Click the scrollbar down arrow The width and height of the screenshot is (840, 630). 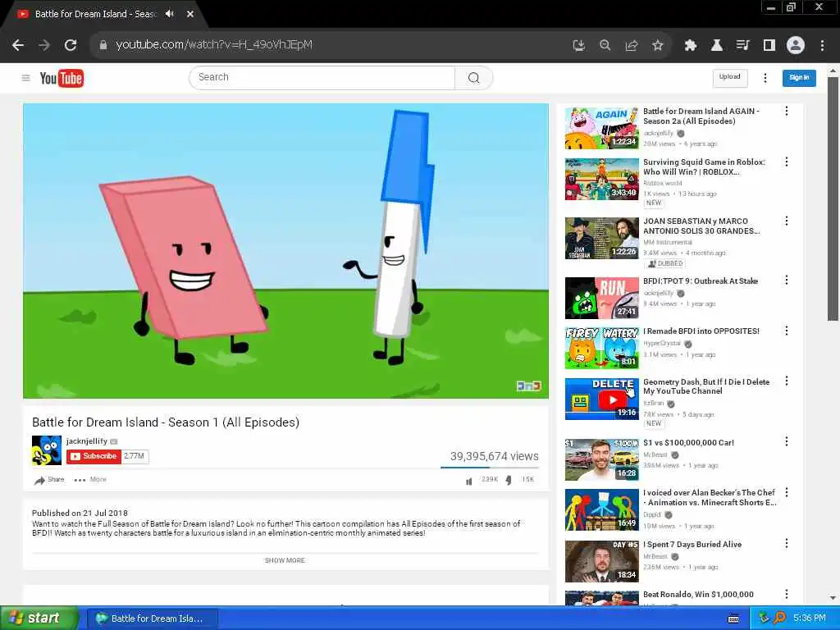pyautogui.click(x=833, y=598)
